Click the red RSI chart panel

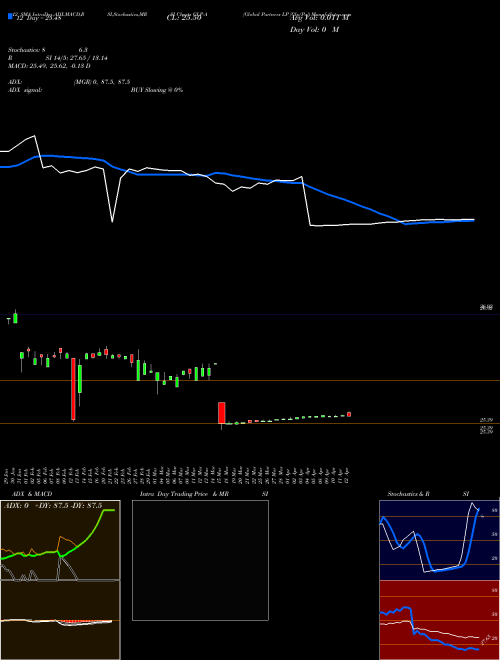click(x=439, y=620)
